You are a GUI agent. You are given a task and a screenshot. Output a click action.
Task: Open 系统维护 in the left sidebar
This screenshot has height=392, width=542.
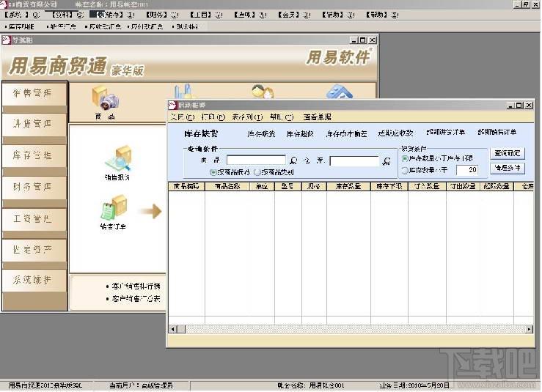[34, 281]
